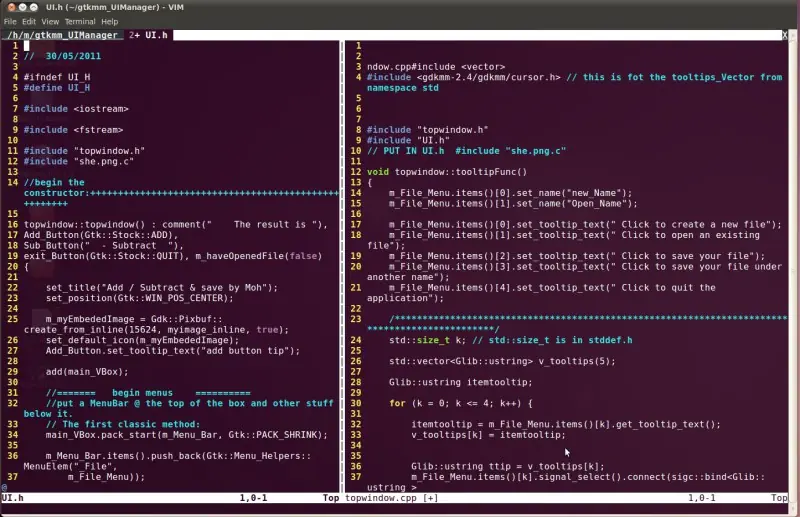Click #include "UI.h" in right pane
Viewport: 800px width, 517px height.
[408, 140]
